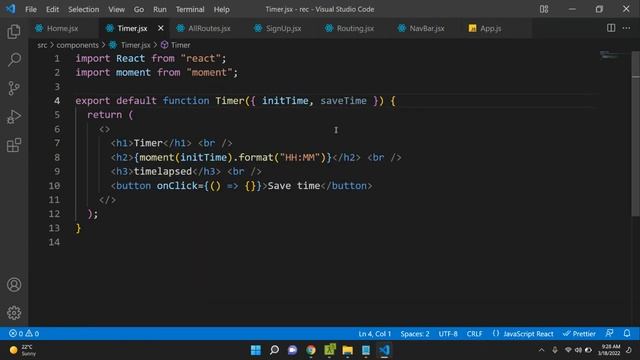Click the notifications bell in status bar

point(627,333)
